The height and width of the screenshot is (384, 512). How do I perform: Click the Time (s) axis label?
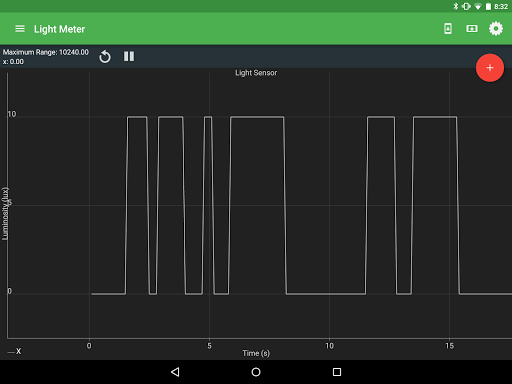click(x=256, y=353)
